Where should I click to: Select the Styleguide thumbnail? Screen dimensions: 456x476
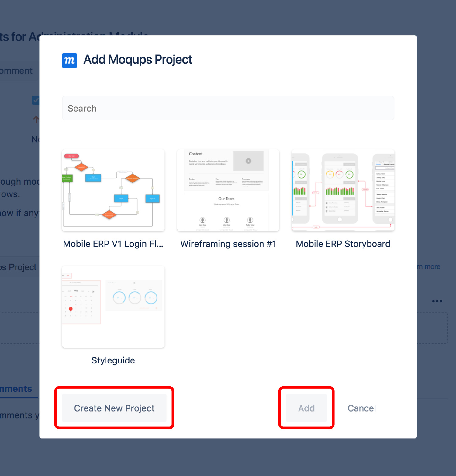(x=113, y=307)
